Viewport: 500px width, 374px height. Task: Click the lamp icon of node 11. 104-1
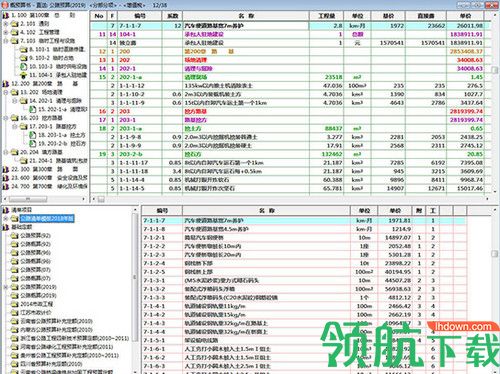coord(23,75)
